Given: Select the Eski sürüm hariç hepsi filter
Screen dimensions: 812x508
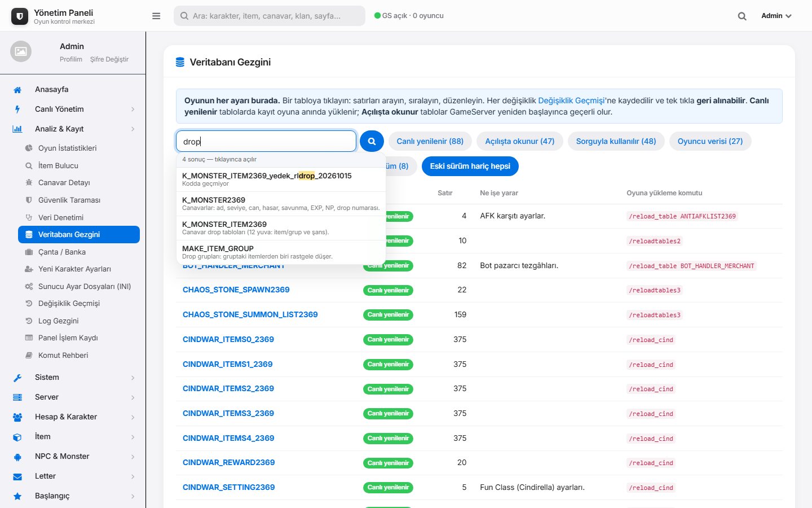Looking at the screenshot, I should 470,166.
